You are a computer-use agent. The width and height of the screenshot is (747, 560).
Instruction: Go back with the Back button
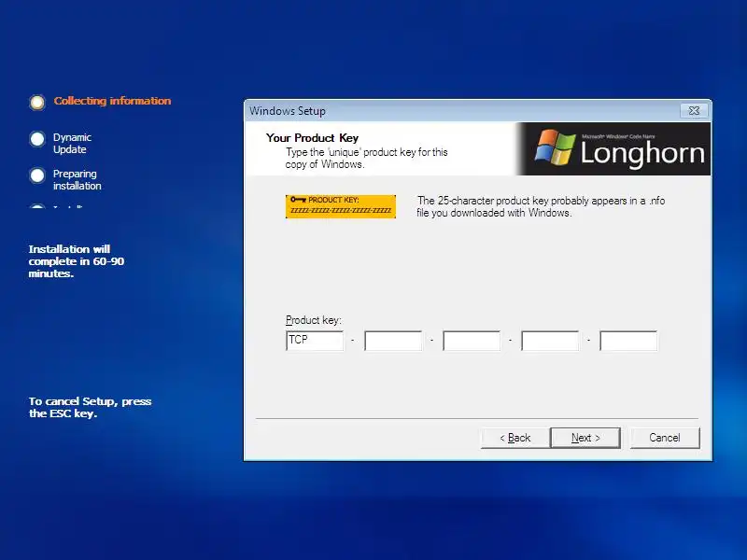(515, 438)
